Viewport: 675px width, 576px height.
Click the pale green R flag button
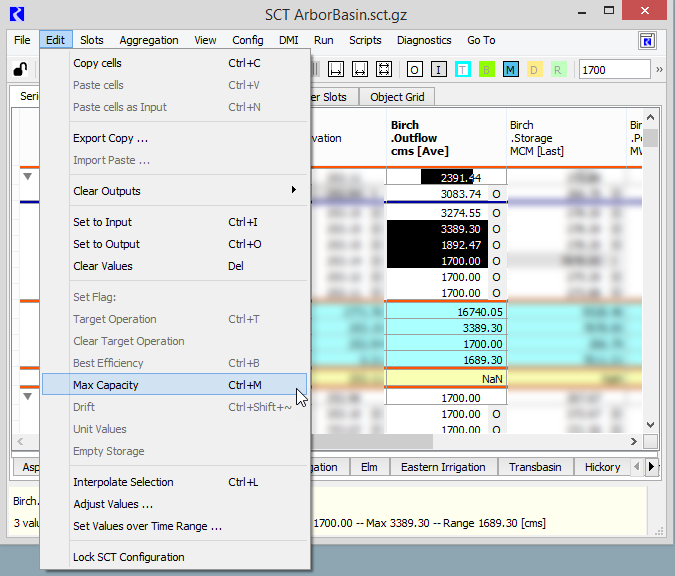pyautogui.click(x=558, y=70)
